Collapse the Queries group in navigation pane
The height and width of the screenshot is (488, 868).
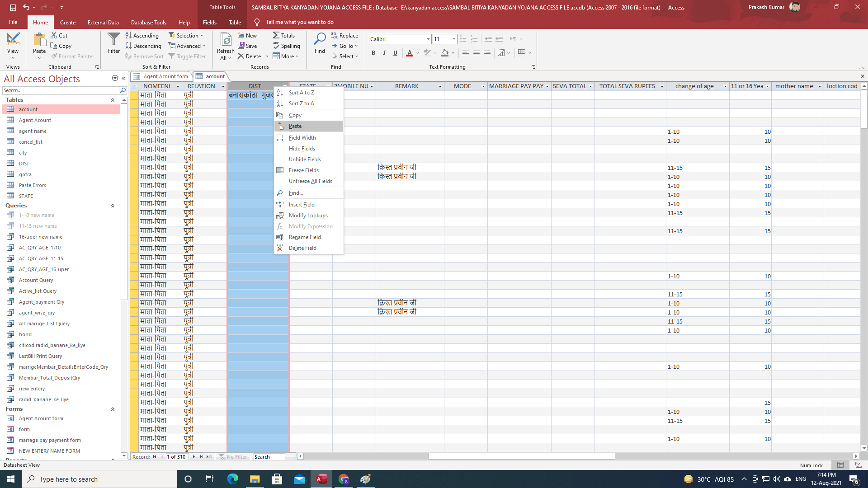113,206
